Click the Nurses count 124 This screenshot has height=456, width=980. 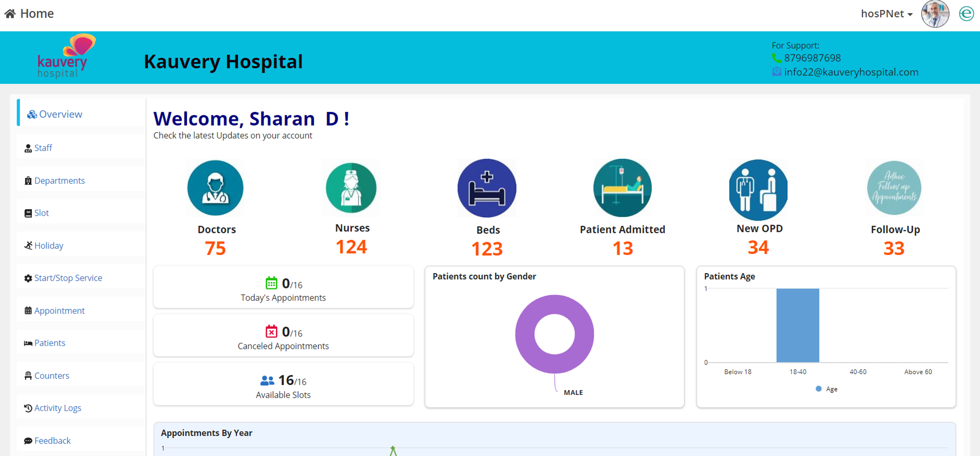pos(351,247)
